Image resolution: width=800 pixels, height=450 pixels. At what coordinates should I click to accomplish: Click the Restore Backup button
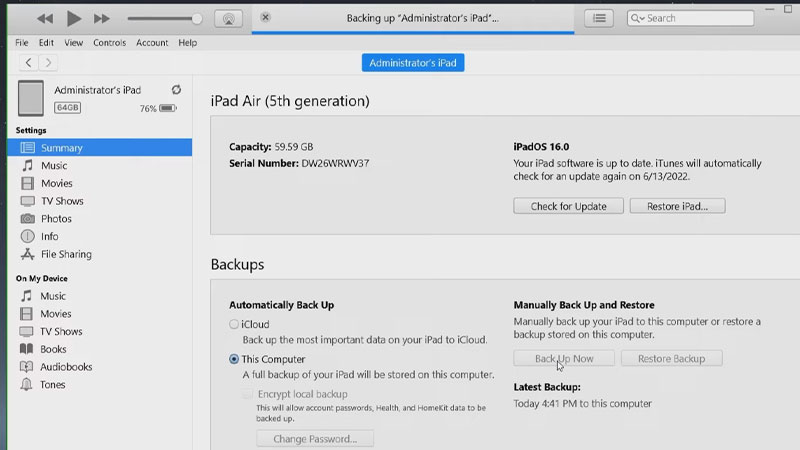[671, 359]
